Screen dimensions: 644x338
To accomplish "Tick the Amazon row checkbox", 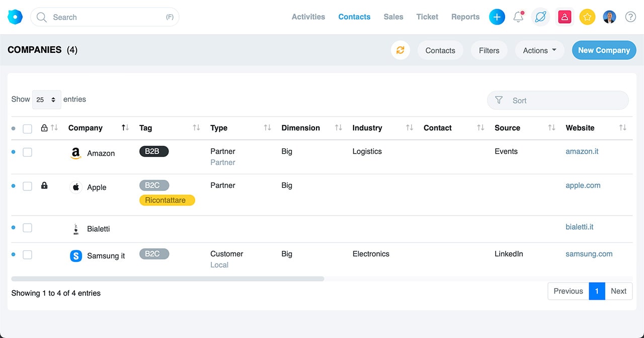I will coord(28,152).
